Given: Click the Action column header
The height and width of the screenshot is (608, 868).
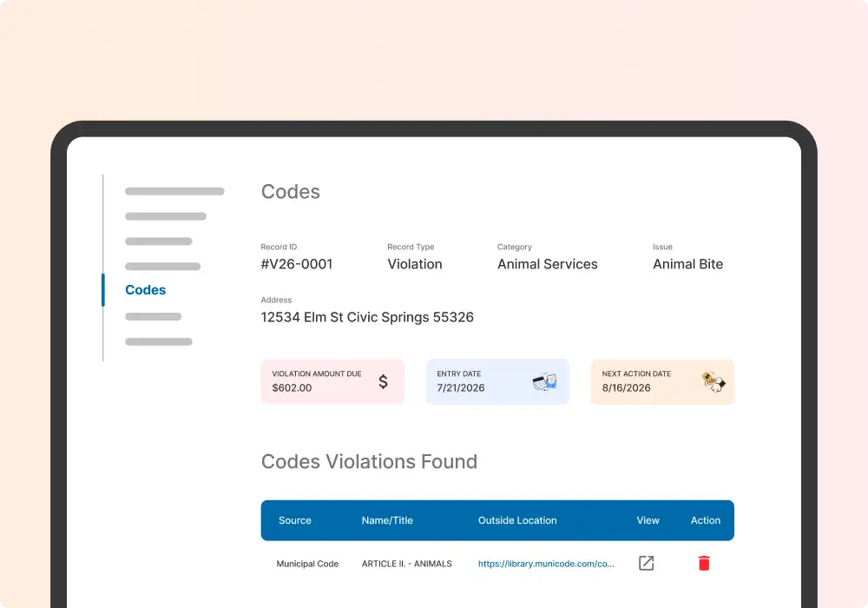Looking at the screenshot, I should (x=706, y=520).
